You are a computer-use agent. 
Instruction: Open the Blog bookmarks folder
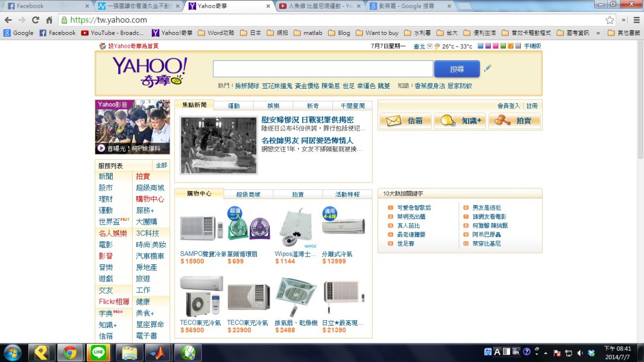point(339,33)
